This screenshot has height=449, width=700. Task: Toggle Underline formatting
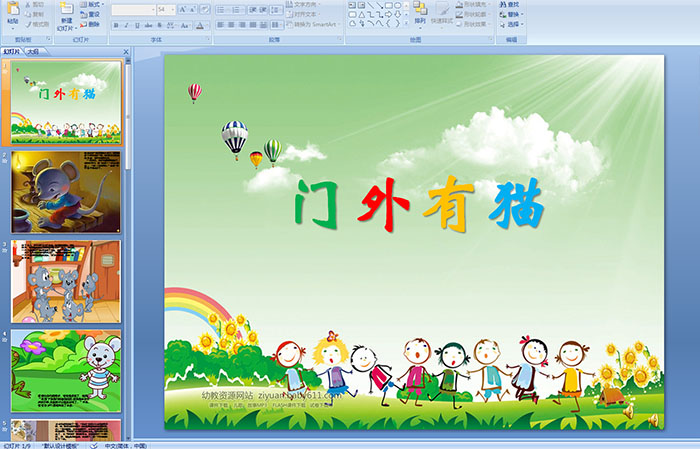click(137, 25)
